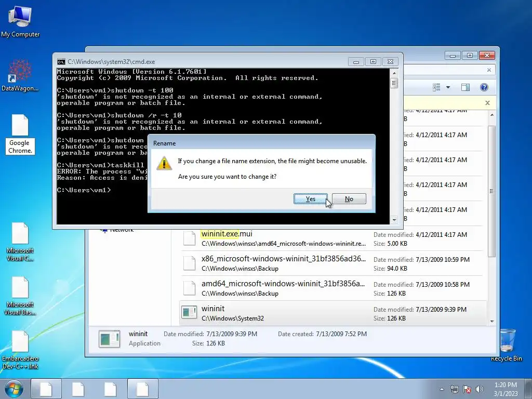Select Microsoft Visual Bas desktop icon
This screenshot has width=532, height=399.
tap(20, 296)
